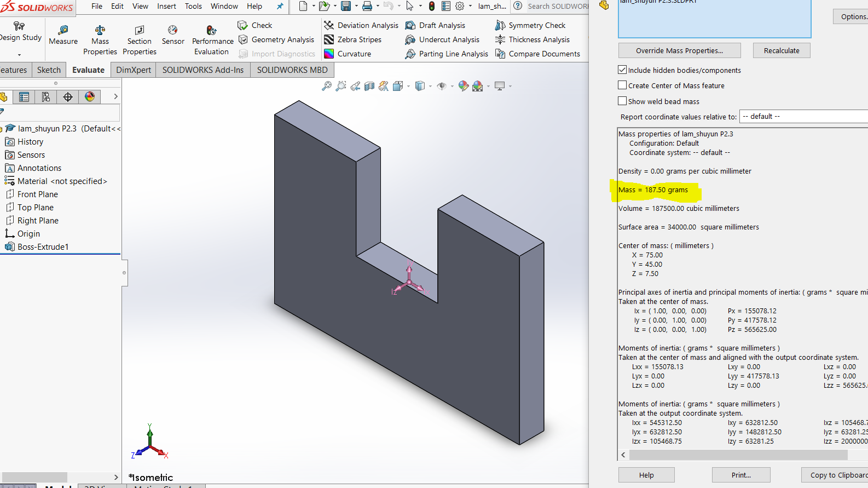Image resolution: width=868 pixels, height=488 pixels.
Task: Click the Rebuild traffic light icon
Action: pos(432,6)
